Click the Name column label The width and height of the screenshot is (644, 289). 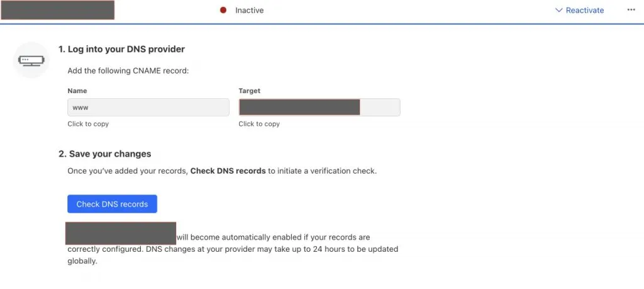[x=77, y=91]
